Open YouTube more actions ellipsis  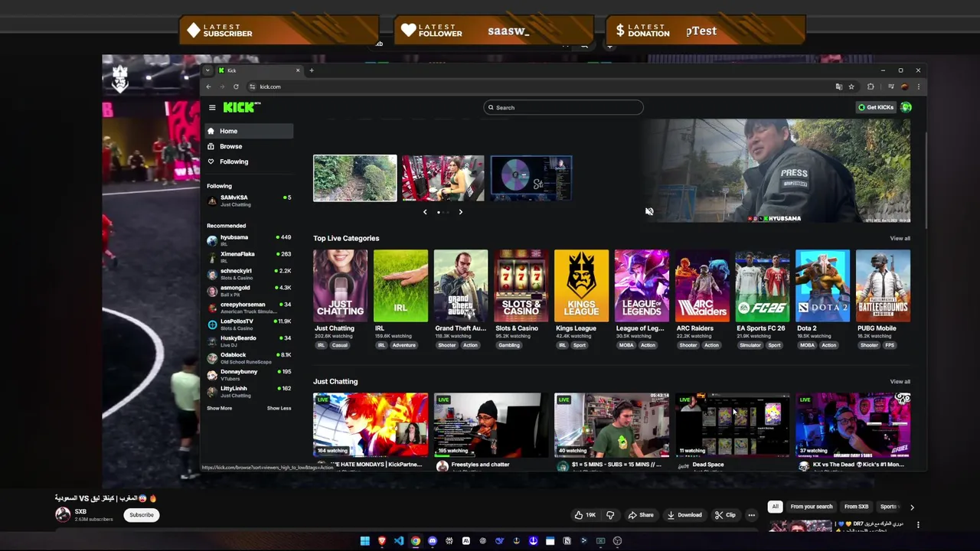752,515
